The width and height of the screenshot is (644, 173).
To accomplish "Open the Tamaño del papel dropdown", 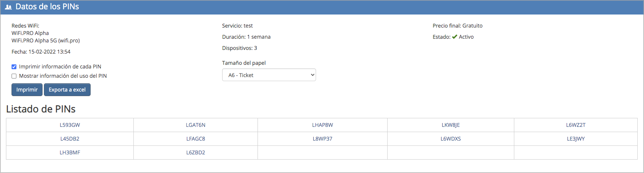I will [269, 75].
